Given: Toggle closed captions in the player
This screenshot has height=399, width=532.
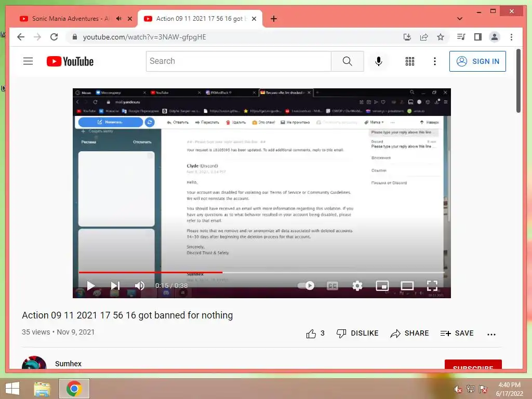Looking at the screenshot, I should click(332, 286).
